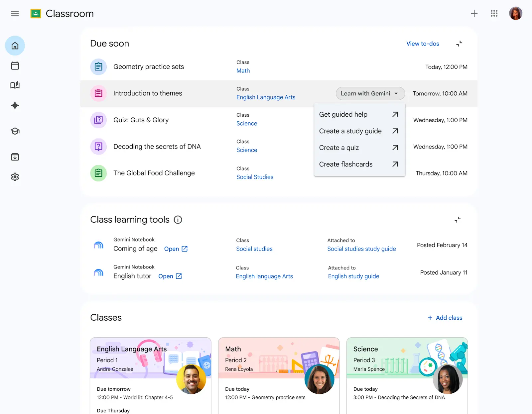532x414 pixels.
Task: Click World lit: Chapter 4-5 due item
Action: [x=135, y=397]
